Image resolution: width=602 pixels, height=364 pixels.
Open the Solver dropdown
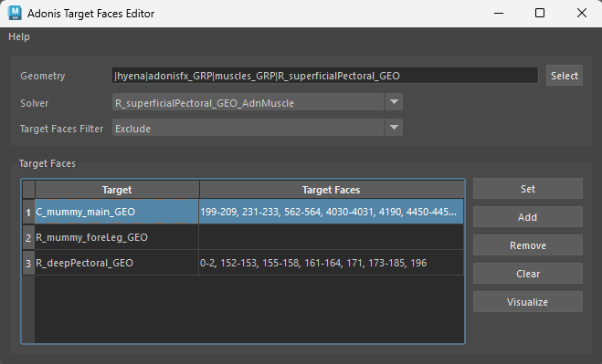[x=258, y=103]
